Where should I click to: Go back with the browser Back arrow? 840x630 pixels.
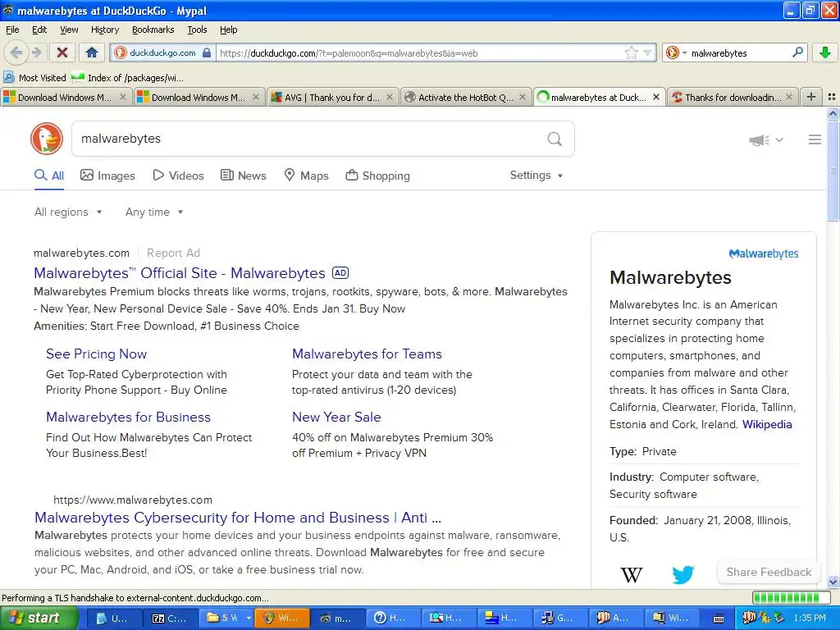16,52
